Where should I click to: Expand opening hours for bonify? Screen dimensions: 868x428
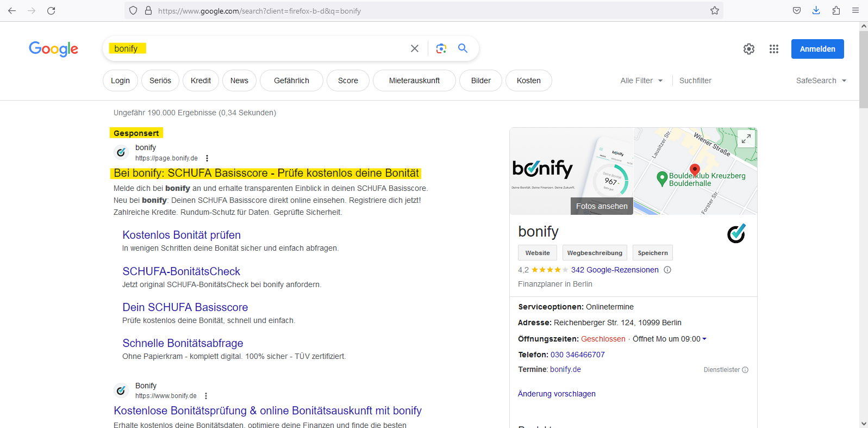pyautogui.click(x=704, y=339)
